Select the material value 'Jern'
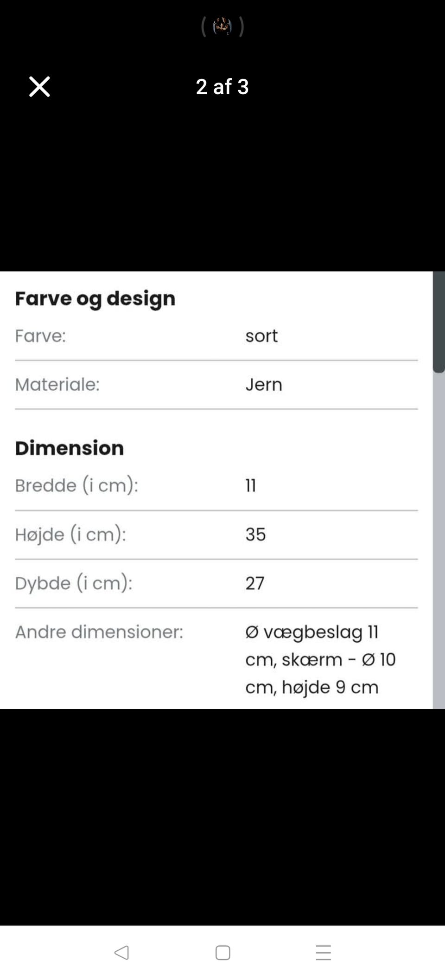This screenshot has height=980, width=445. (264, 384)
